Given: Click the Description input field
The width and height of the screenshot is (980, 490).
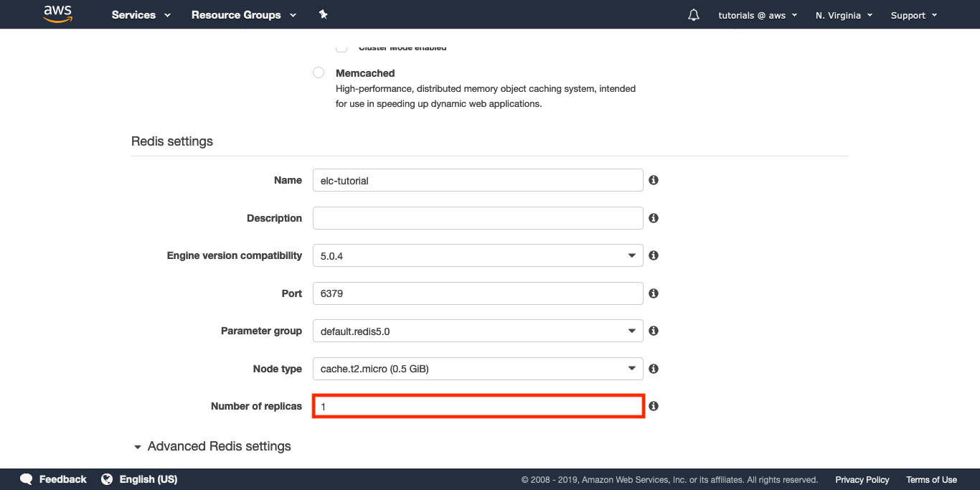Looking at the screenshot, I should click(x=478, y=218).
